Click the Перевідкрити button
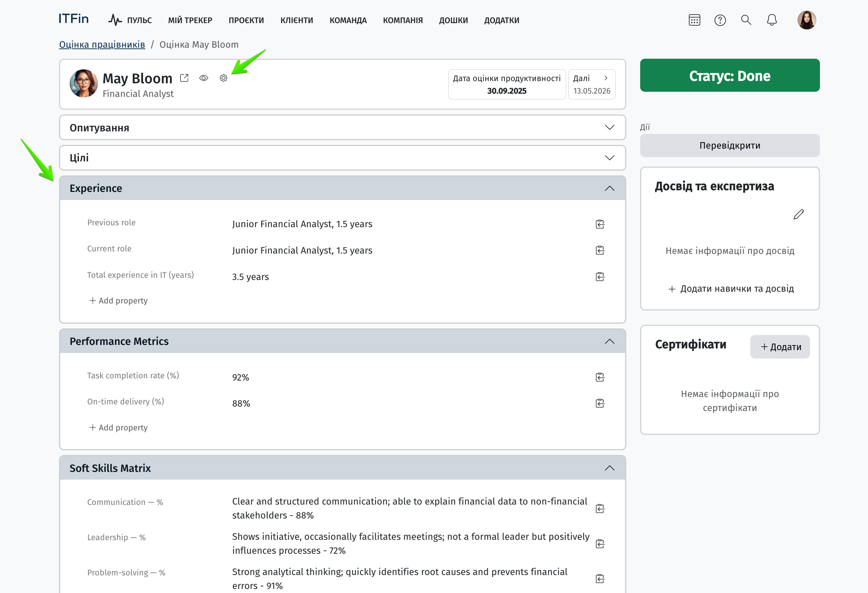 click(729, 146)
